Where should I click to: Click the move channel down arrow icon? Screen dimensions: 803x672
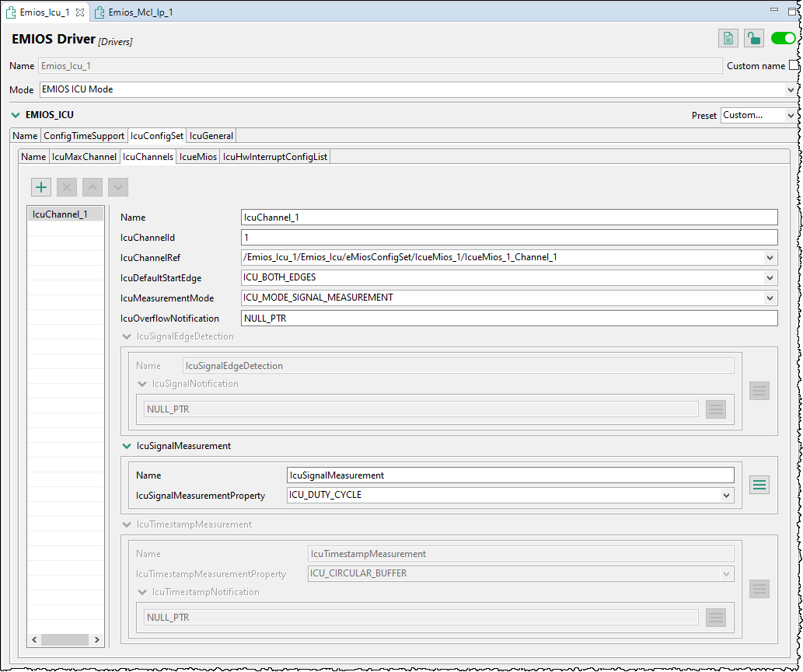118,187
